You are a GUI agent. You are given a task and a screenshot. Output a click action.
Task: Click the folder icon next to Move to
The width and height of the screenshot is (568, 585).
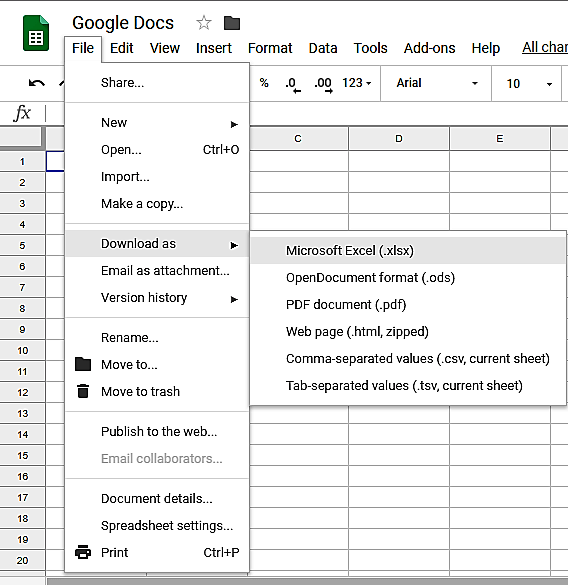[83, 364]
